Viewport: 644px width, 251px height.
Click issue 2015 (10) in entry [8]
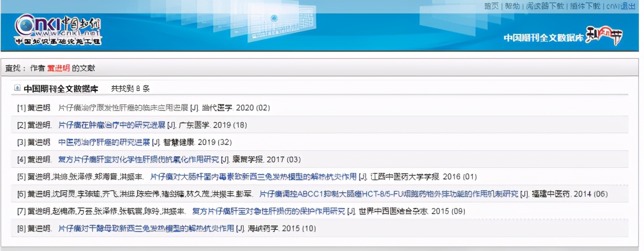[299, 229]
